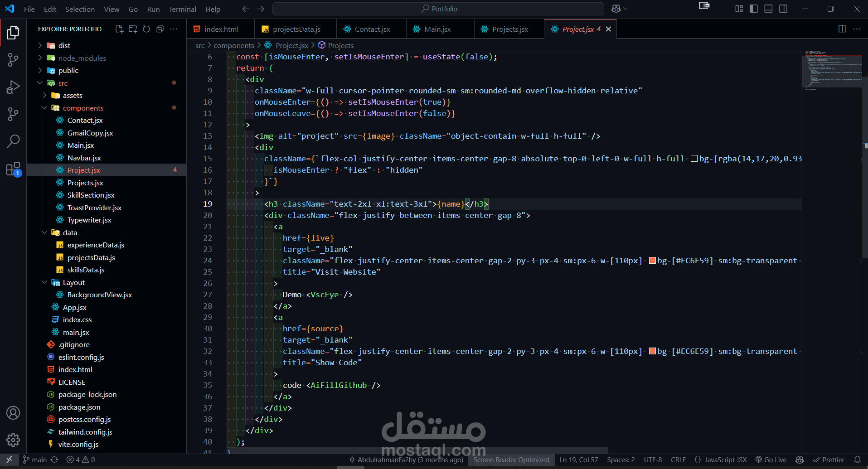Click the sync changes icon in status bar
This screenshot has height=469, width=868.
click(x=54, y=459)
